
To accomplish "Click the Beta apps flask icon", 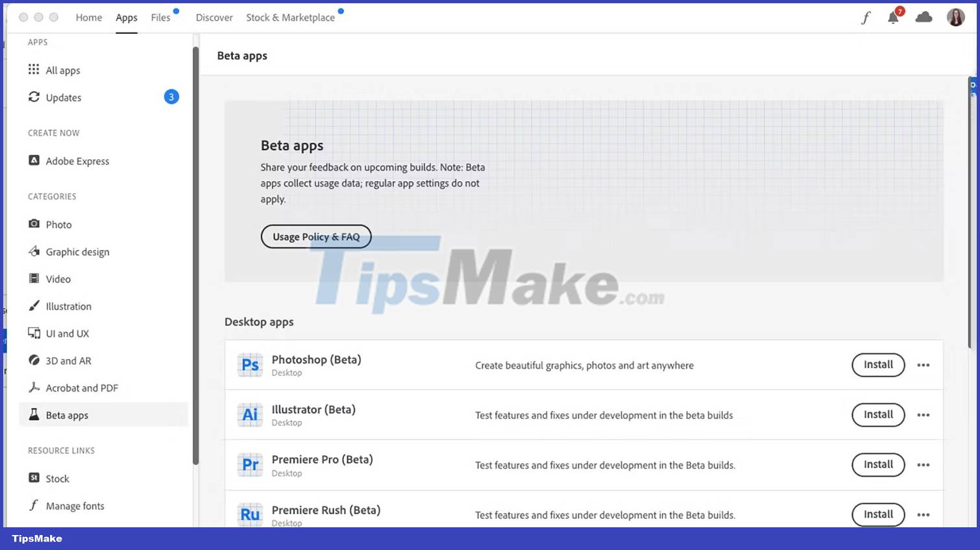I will point(33,414).
